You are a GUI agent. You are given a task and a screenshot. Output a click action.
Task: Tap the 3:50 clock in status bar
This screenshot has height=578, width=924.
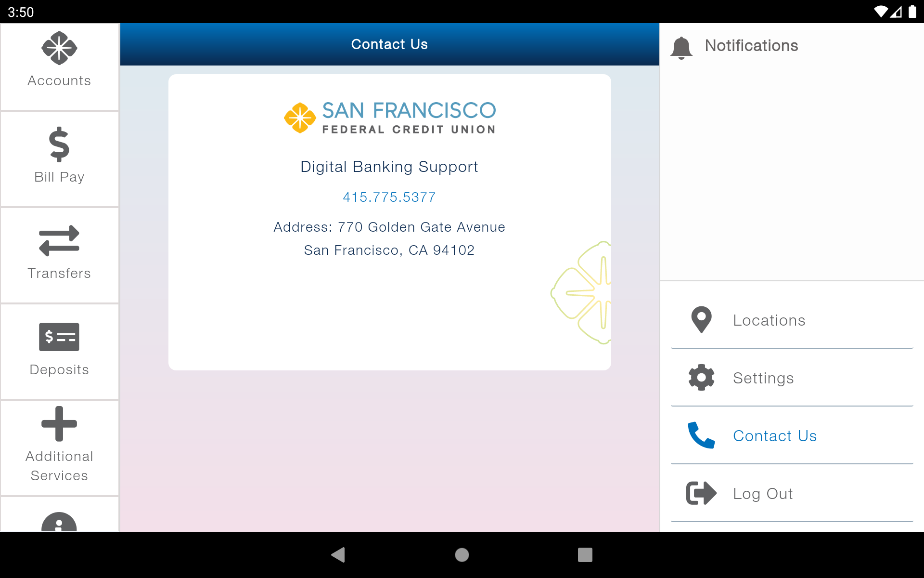click(x=21, y=12)
